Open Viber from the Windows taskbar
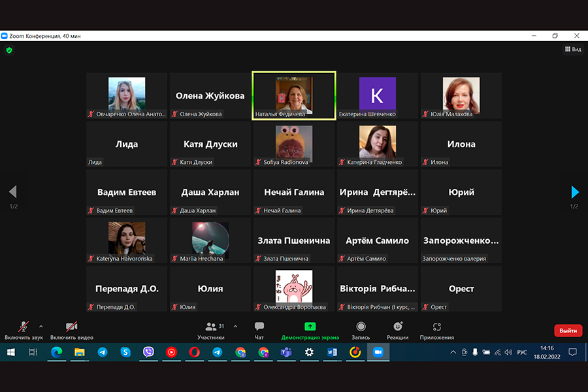This screenshot has height=392, width=588. pos(148,352)
